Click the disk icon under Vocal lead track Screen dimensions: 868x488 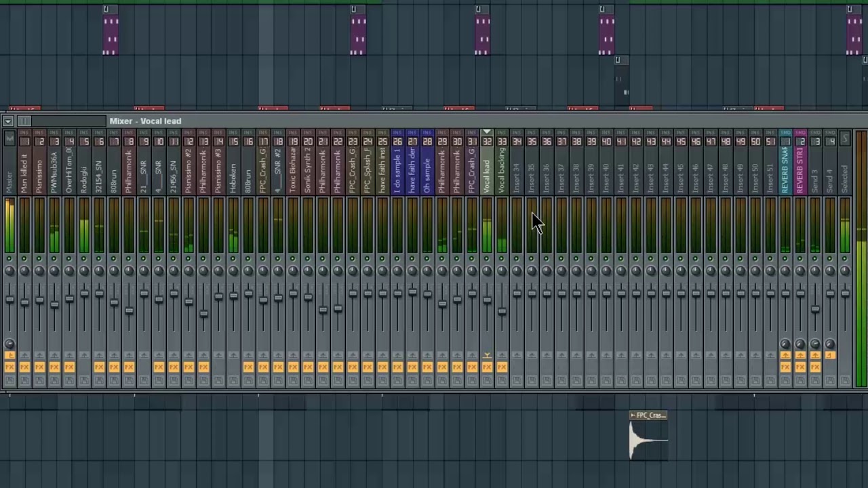coord(487,380)
